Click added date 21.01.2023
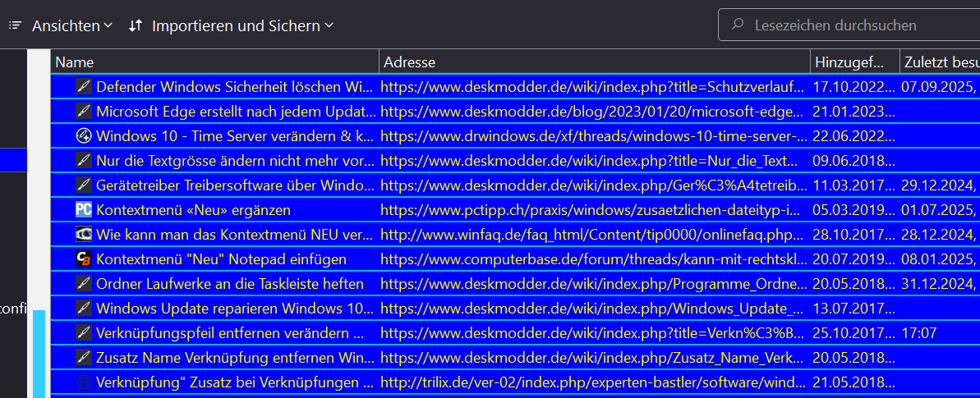This screenshot has width=980, height=398. point(853,112)
